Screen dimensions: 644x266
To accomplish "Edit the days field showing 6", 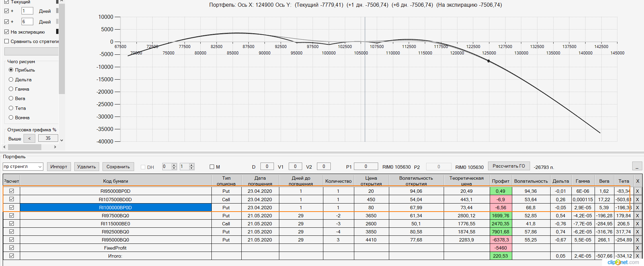I will [x=27, y=22].
